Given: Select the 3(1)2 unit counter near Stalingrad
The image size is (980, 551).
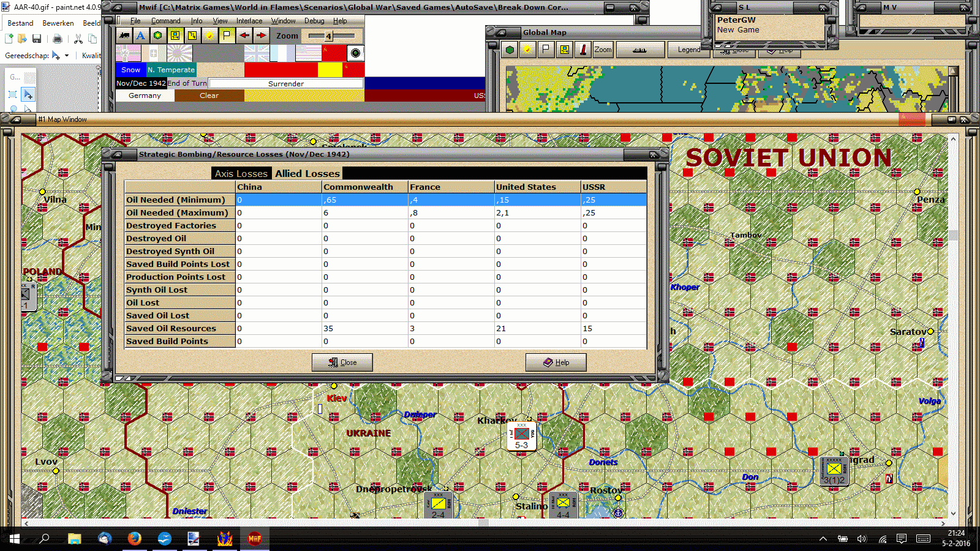Looking at the screenshot, I should click(x=834, y=471).
